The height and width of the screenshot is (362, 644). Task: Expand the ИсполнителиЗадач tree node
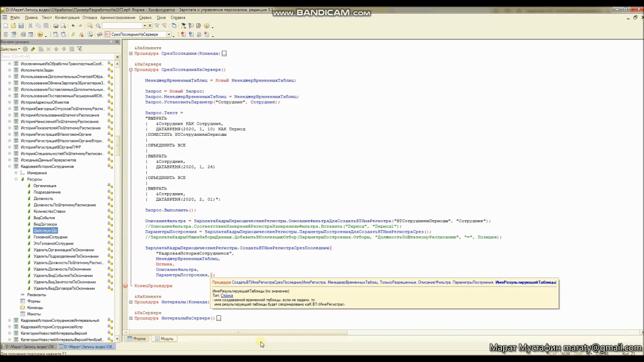point(10,70)
